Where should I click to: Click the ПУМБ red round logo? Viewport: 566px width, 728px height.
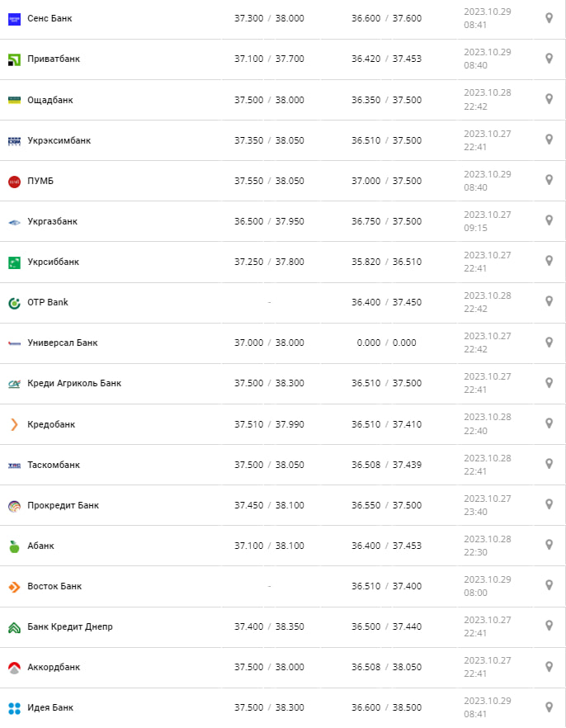pos(14,182)
